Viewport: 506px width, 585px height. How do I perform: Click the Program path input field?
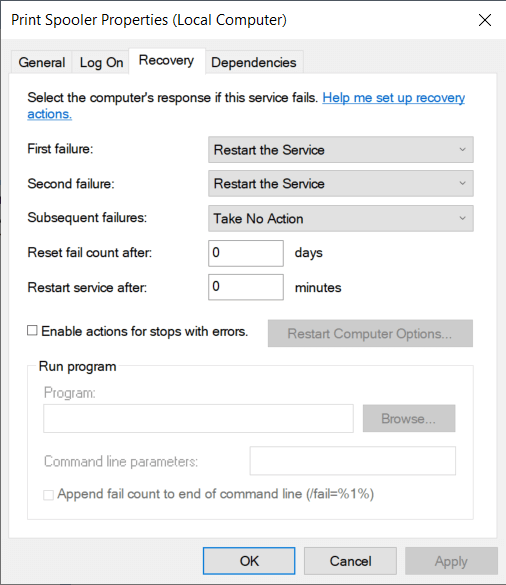(x=198, y=419)
